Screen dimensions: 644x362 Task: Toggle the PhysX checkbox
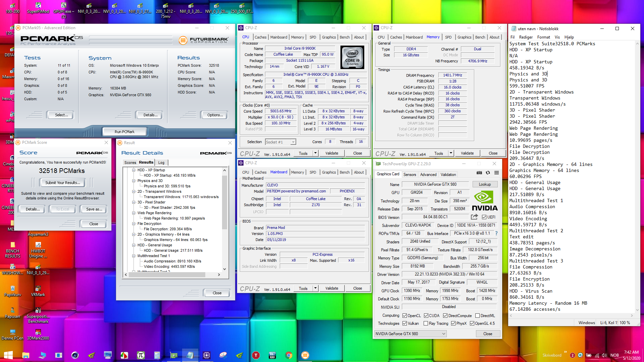453,323
